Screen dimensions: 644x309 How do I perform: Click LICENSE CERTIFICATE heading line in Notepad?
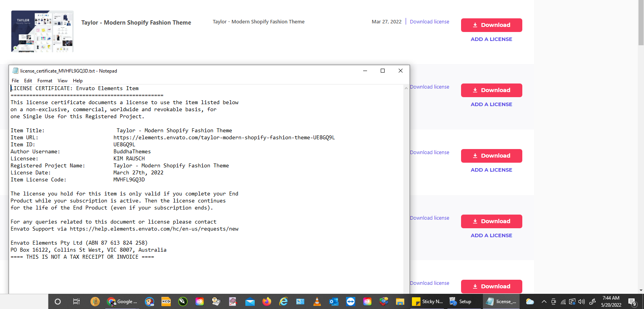point(75,89)
